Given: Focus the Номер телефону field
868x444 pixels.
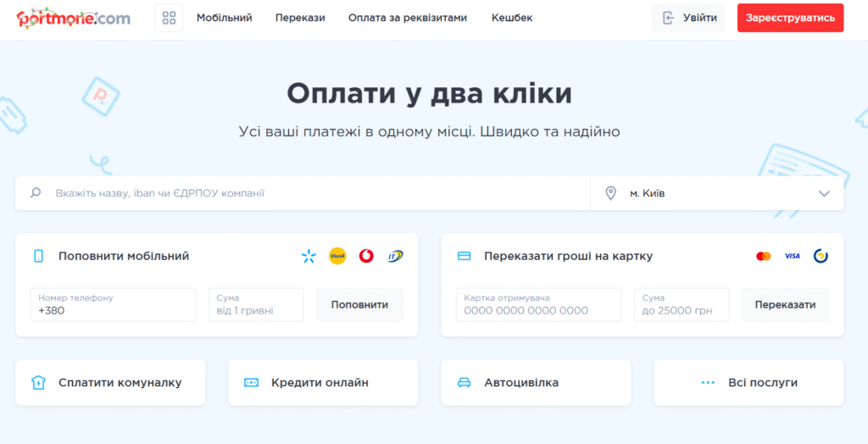Looking at the screenshot, I should [x=114, y=304].
